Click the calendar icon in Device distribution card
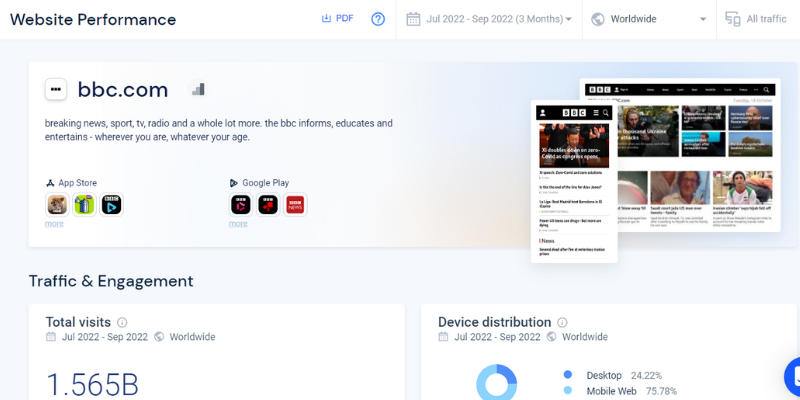Viewport: 800px width, 400px height. pos(443,337)
